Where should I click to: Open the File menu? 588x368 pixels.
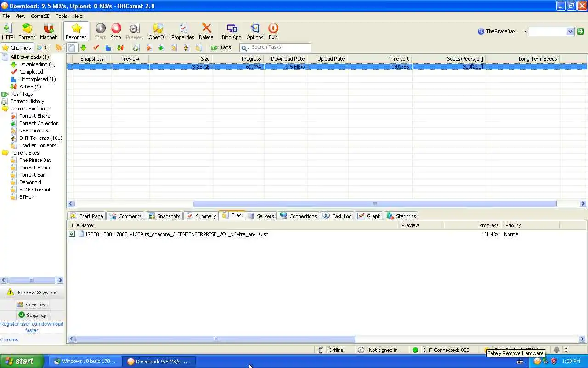click(x=6, y=16)
